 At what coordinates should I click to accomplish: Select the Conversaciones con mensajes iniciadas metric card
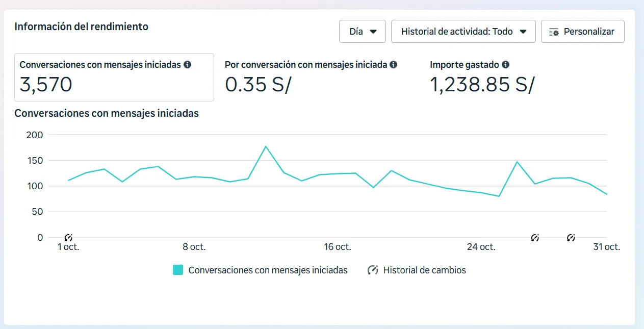tap(114, 77)
